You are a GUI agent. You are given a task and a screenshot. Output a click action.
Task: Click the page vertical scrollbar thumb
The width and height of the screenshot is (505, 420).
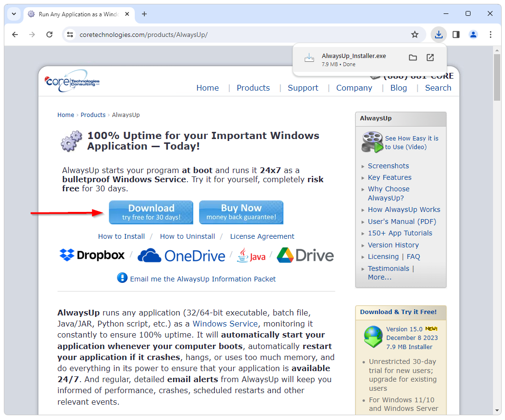point(497,77)
